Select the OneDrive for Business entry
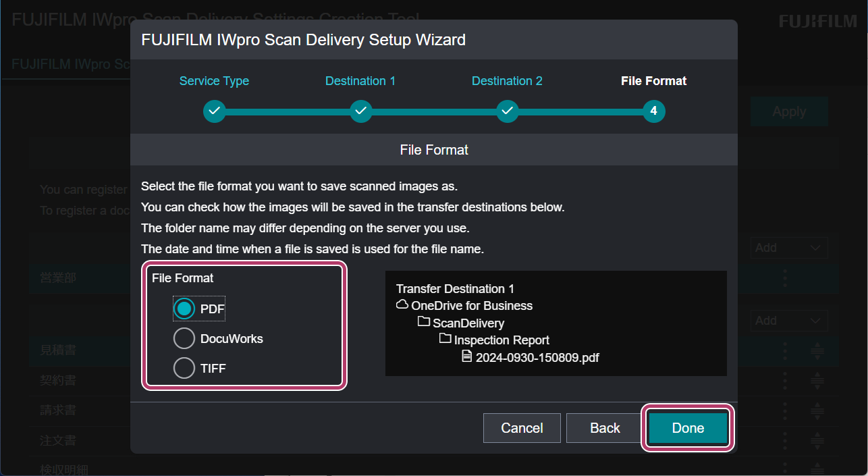The image size is (868, 476). pos(472,306)
